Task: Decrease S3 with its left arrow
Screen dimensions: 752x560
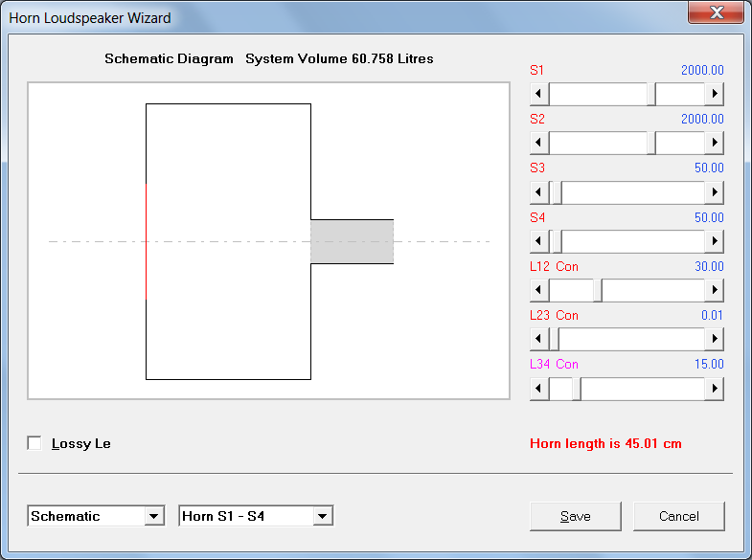Action: [x=539, y=192]
